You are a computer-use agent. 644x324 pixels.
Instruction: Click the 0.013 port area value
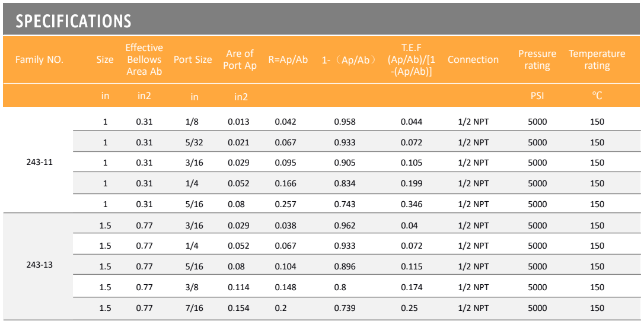tap(238, 122)
